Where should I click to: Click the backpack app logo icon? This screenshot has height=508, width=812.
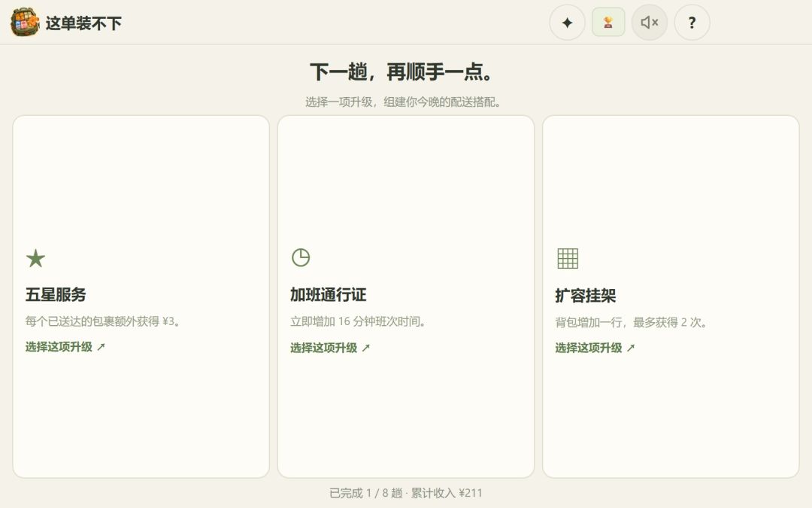[24, 23]
